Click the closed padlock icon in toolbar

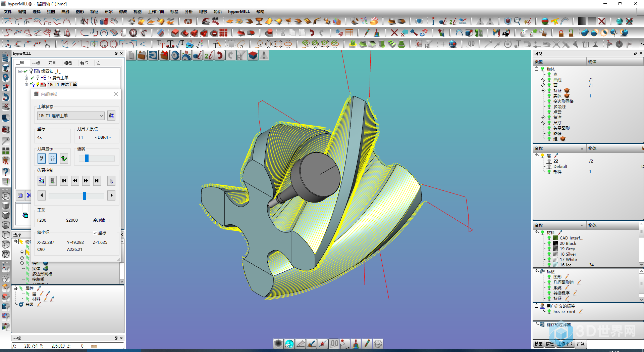[561, 33]
